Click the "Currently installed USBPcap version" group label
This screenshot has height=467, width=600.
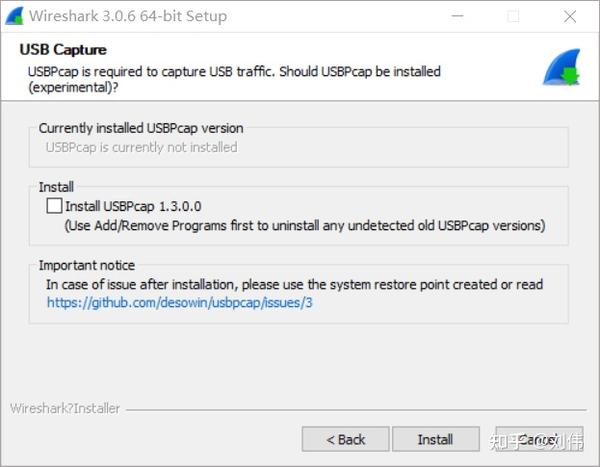click(x=141, y=128)
